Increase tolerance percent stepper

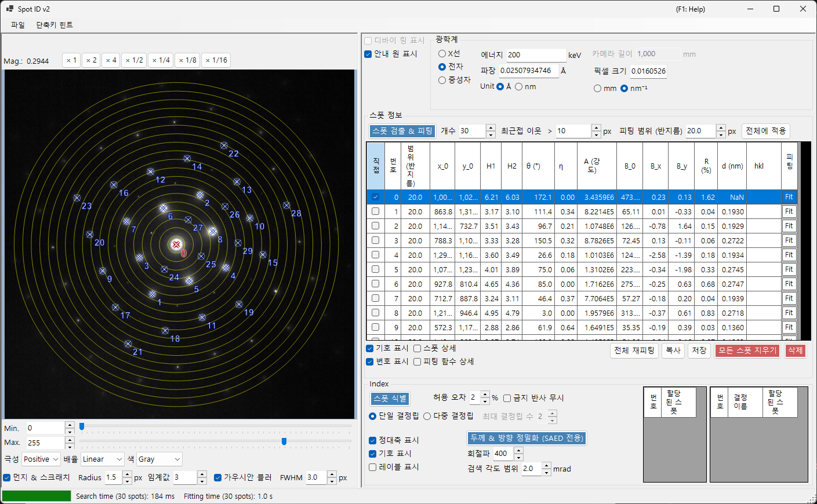[x=485, y=395]
